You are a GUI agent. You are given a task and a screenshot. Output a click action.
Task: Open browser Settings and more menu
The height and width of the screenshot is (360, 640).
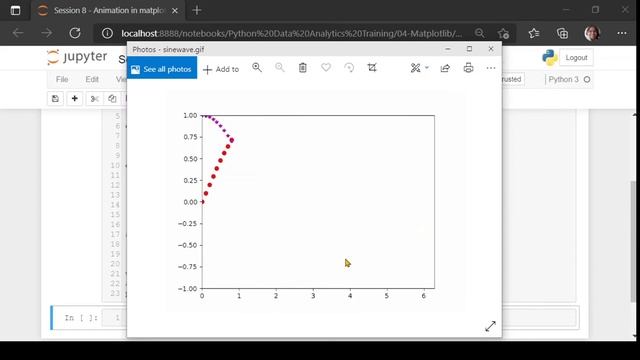622,33
